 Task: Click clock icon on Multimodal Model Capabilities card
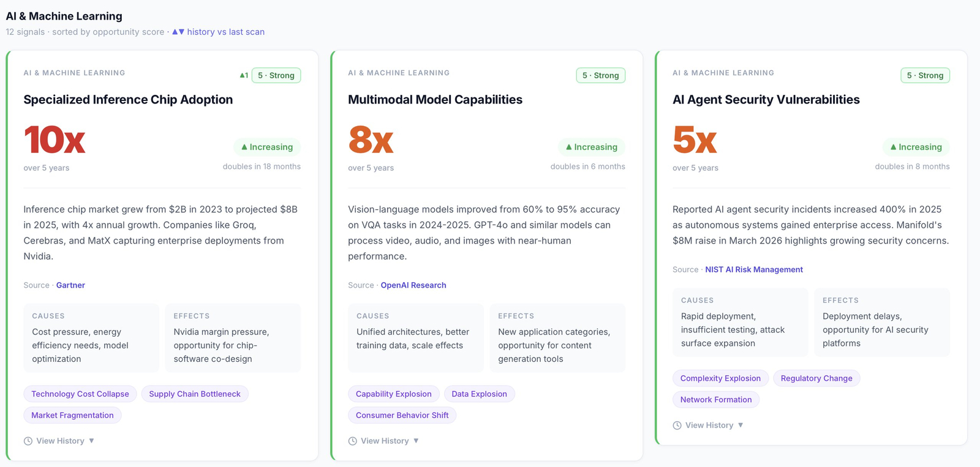coord(353,441)
